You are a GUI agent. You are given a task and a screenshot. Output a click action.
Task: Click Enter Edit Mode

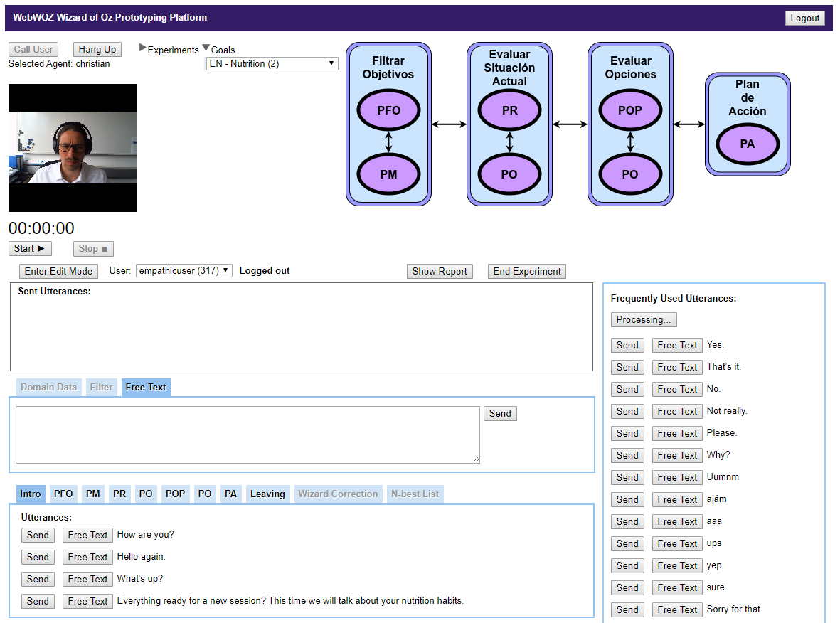point(58,271)
